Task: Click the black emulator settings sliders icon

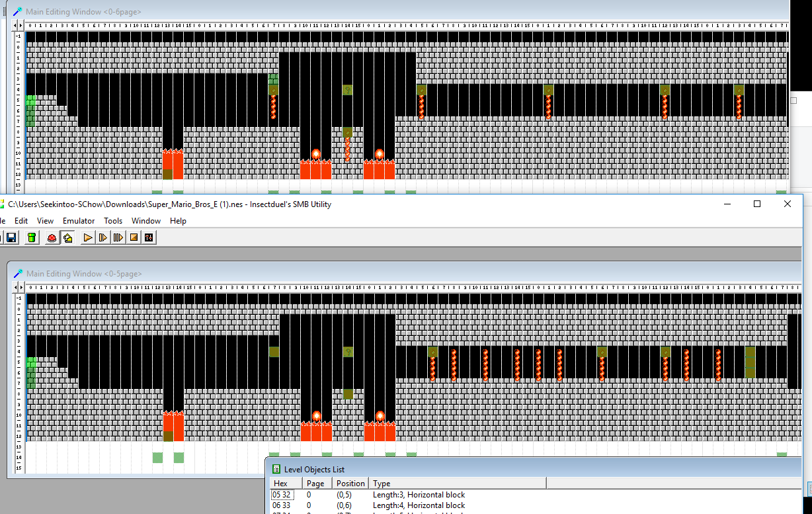Action: pos(149,237)
